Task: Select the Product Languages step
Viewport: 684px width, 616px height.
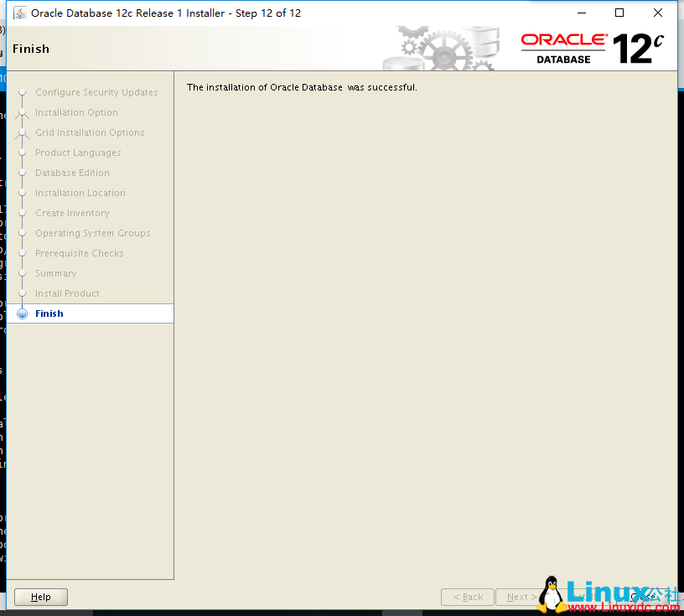Action: coord(77,153)
